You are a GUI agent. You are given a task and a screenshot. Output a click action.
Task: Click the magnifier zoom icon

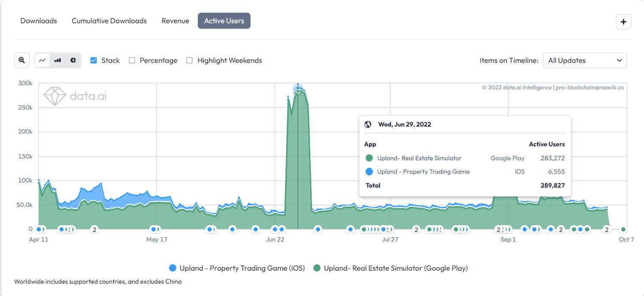[22, 60]
